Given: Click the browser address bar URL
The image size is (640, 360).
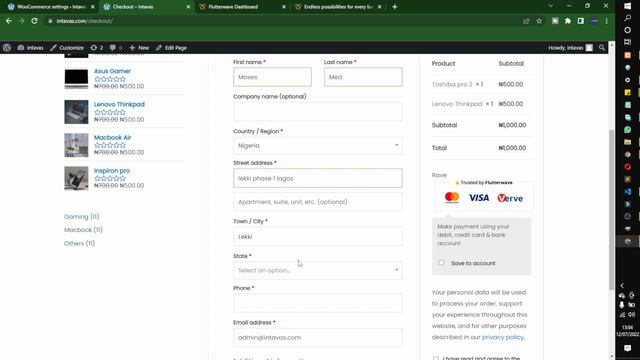Looking at the screenshot, I should click(x=84, y=21).
